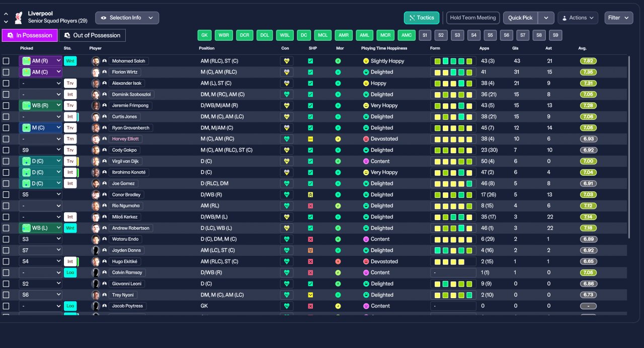Select the checkbox for Ryan Gravenberch
Viewport: 644px width, 348px height.
click(x=6, y=128)
